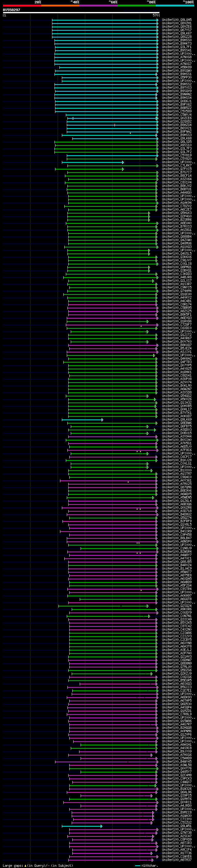Select hit label UniRef100_C5WVJ4
Image resolution: width=197 pixels, height=868 pixels.
pyautogui.click(x=177, y=115)
